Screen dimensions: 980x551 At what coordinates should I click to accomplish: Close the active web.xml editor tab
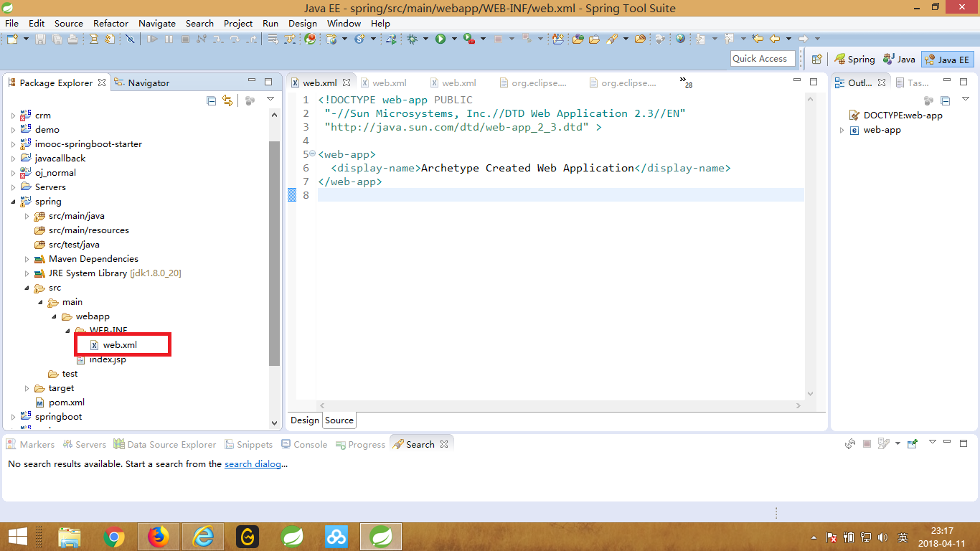point(347,83)
